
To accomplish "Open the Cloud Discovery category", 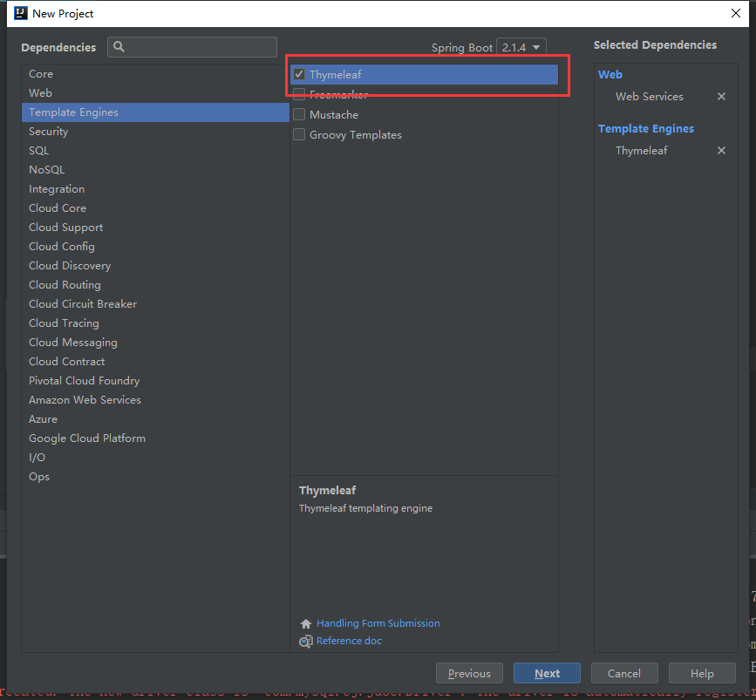I will [155, 266].
